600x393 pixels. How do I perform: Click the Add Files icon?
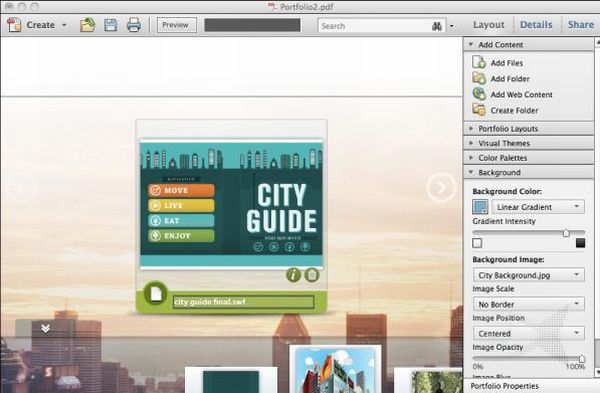(x=479, y=62)
